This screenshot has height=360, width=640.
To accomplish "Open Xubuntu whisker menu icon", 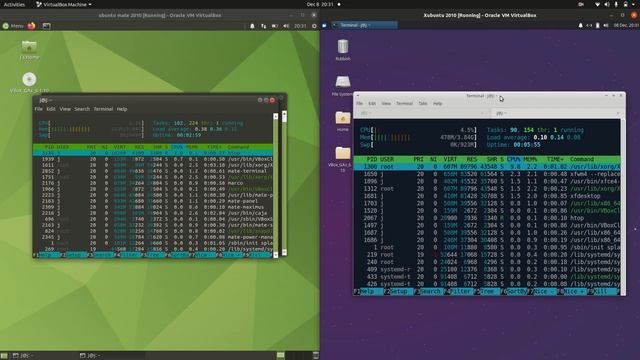I will (x=324, y=25).
